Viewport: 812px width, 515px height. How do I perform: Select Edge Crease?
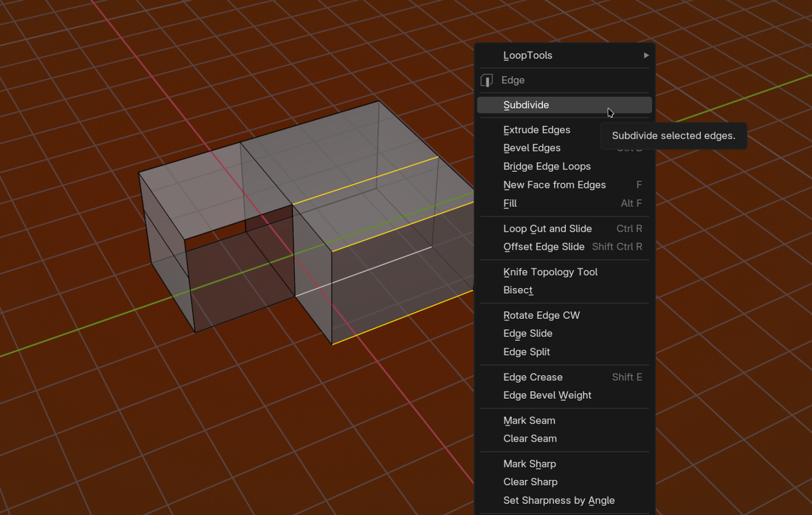[x=565, y=377]
